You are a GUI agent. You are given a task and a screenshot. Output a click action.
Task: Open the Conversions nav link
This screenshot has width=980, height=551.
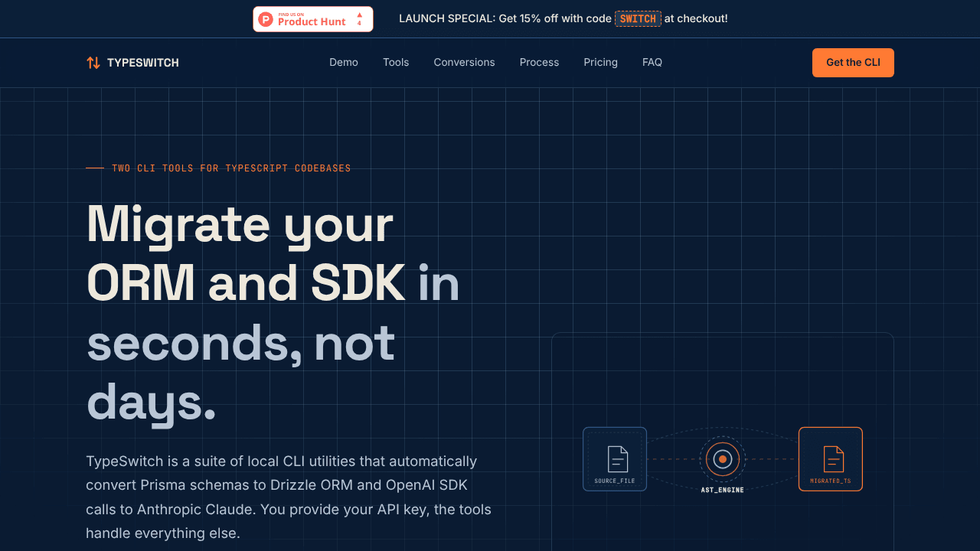pos(464,63)
